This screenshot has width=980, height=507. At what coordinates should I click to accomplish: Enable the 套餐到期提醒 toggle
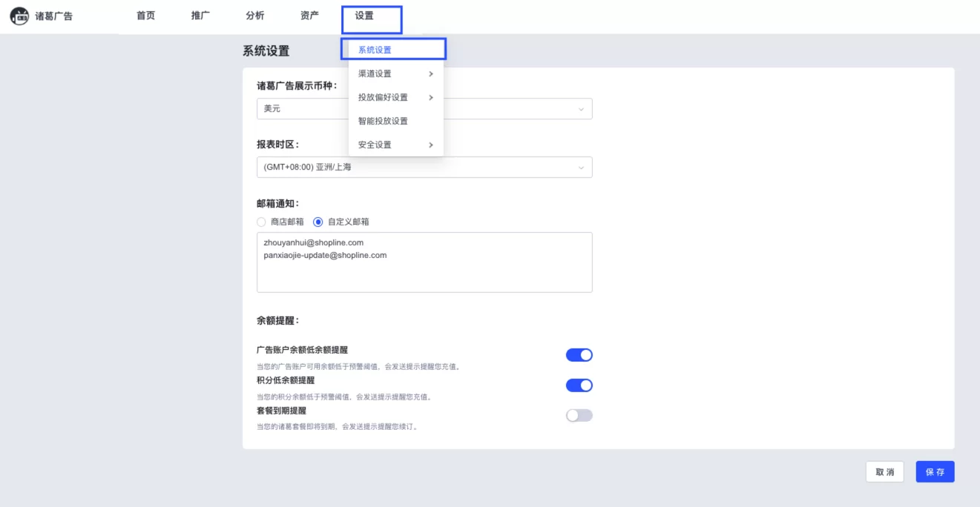[x=579, y=414]
